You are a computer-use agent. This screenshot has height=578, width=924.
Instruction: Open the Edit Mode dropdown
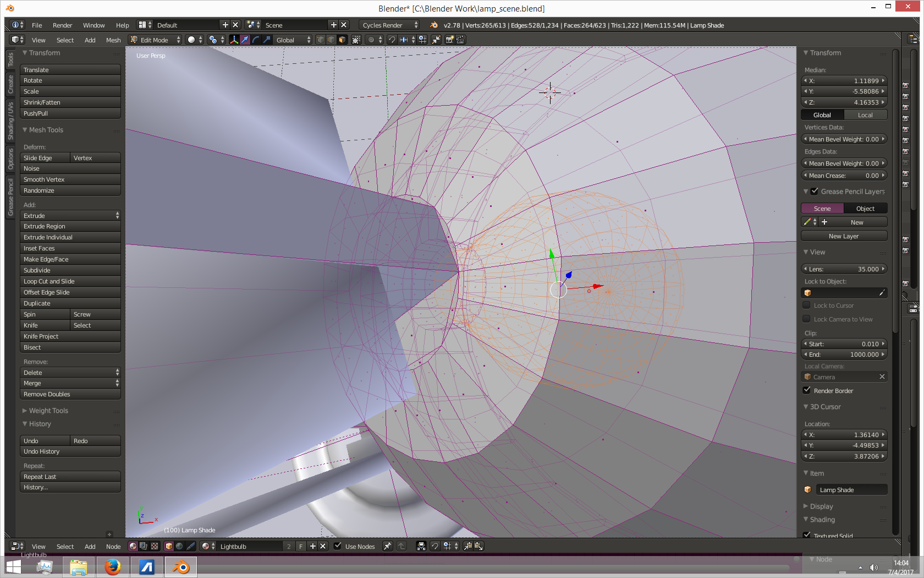point(155,40)
